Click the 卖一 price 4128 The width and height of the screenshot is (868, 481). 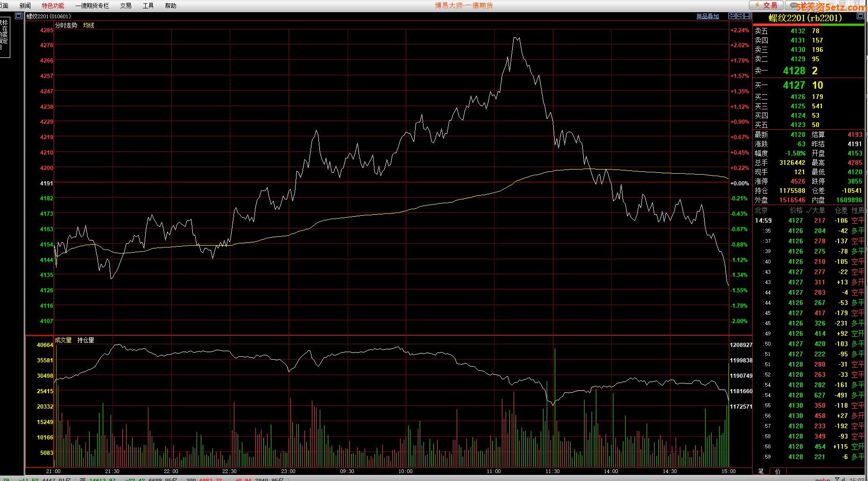point(794,71)
